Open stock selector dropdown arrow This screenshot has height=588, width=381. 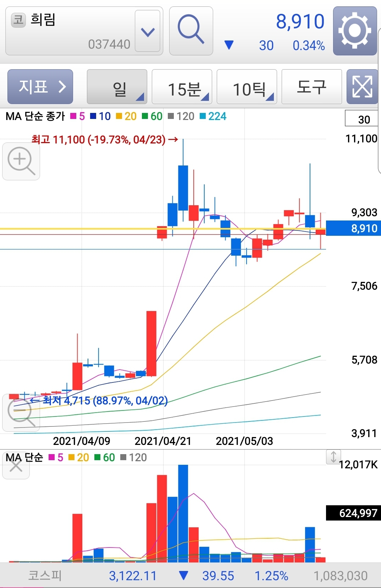[x=148, y=31]
